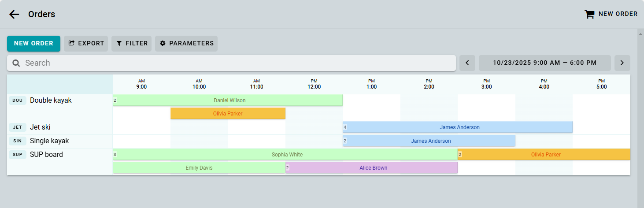Click the shopping cart New Order icon
This screenshot has width=644, height=208.
click(589, 14)
